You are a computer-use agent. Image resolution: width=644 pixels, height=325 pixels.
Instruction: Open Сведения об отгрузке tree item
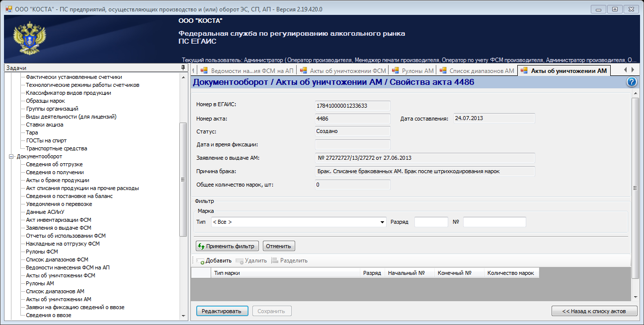tap(54, 164)
